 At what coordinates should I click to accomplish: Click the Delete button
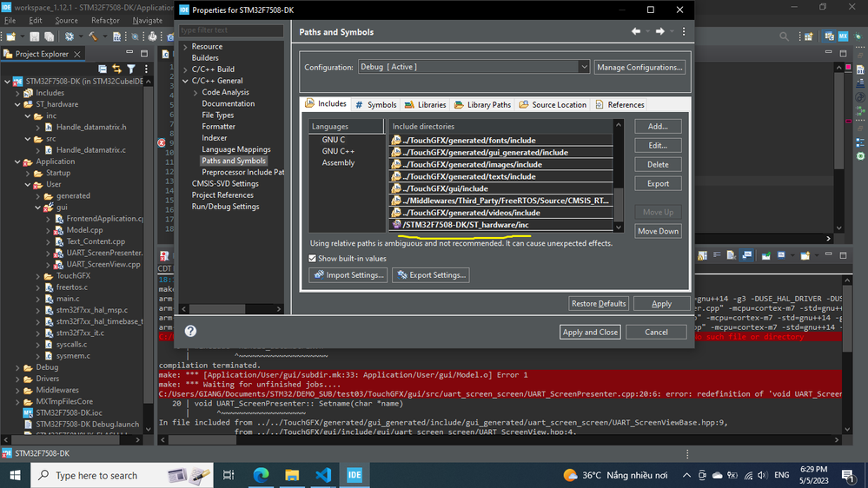[658, 164]
